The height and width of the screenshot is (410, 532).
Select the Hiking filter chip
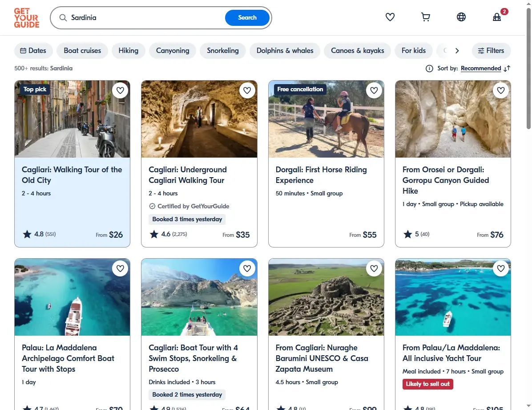point(129,51)
